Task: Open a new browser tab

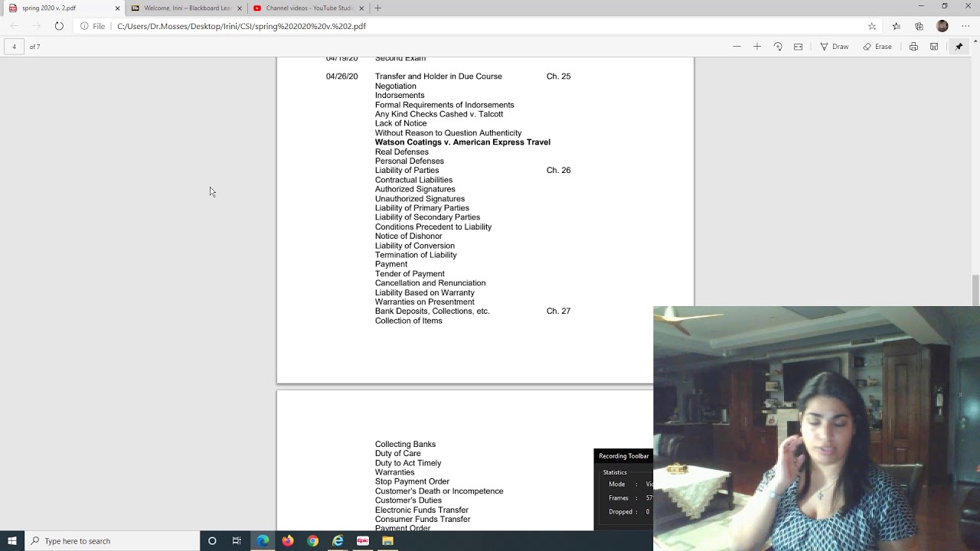Action: coord(378,8)
